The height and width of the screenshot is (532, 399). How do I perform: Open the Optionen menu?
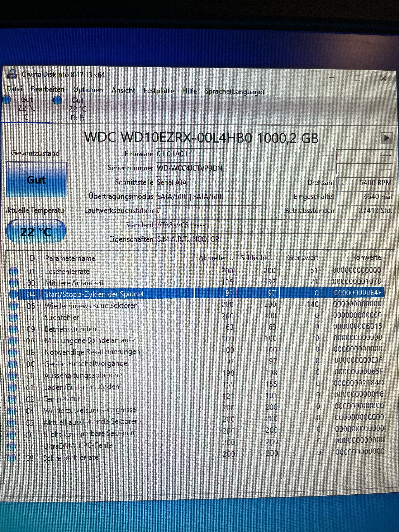88,90
